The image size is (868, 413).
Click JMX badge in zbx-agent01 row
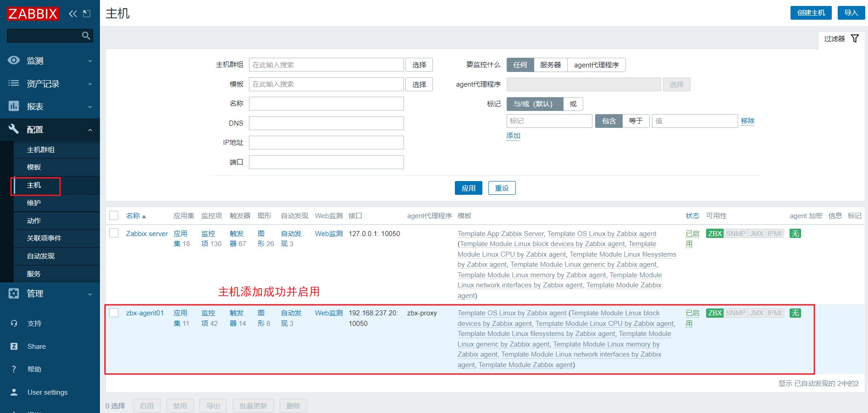coord(757,313)
